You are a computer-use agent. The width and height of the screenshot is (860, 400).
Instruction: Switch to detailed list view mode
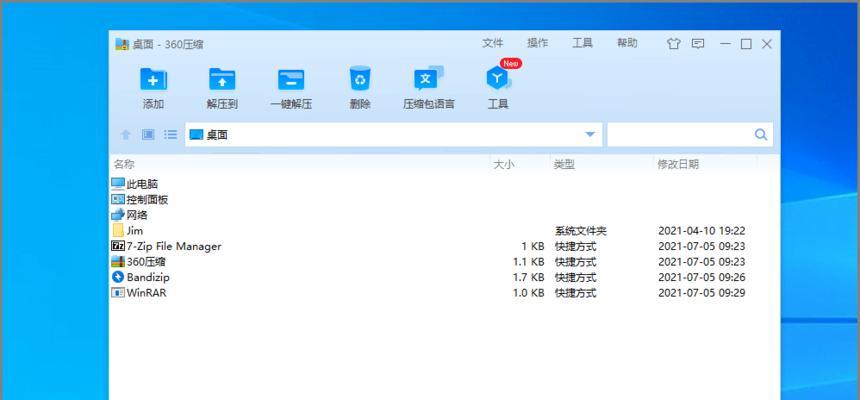[x=171, y=134]
